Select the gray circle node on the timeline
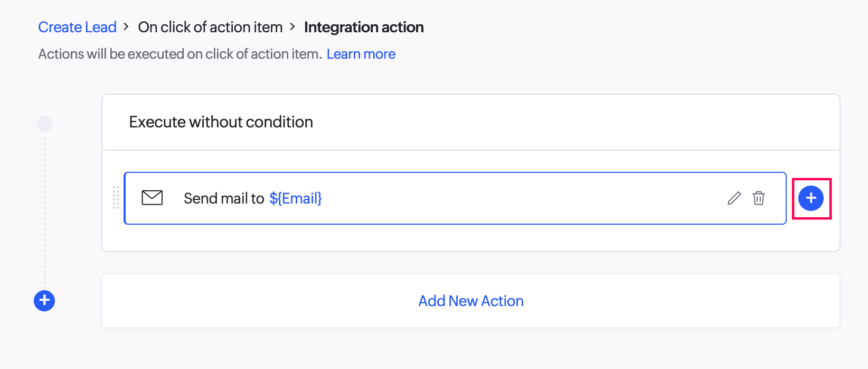 [x=45, y=124]
